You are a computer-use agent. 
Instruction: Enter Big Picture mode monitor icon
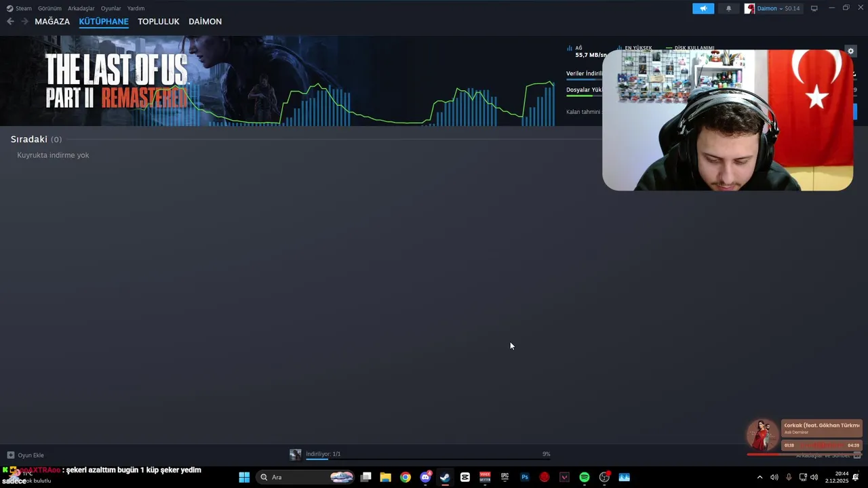pos(814,8)
